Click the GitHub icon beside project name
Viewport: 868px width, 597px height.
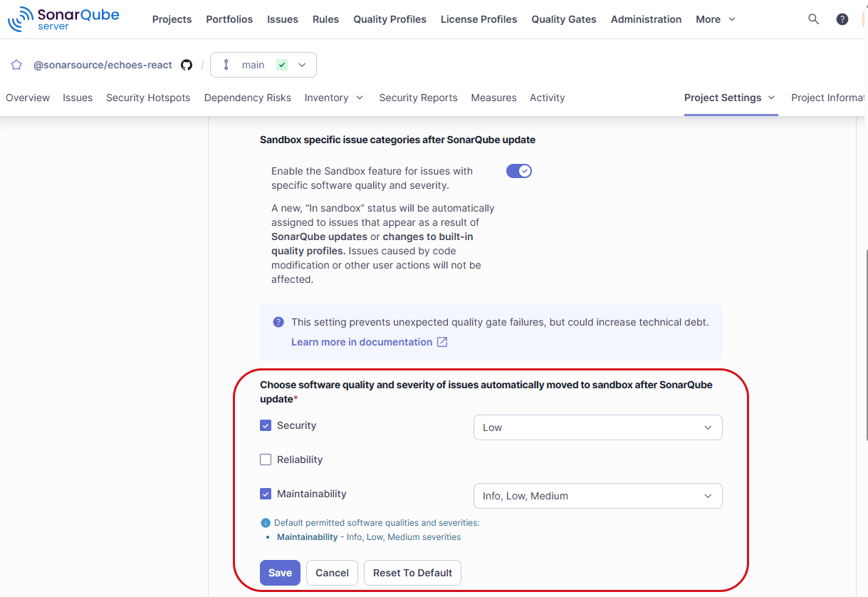[x=187, y=65]
